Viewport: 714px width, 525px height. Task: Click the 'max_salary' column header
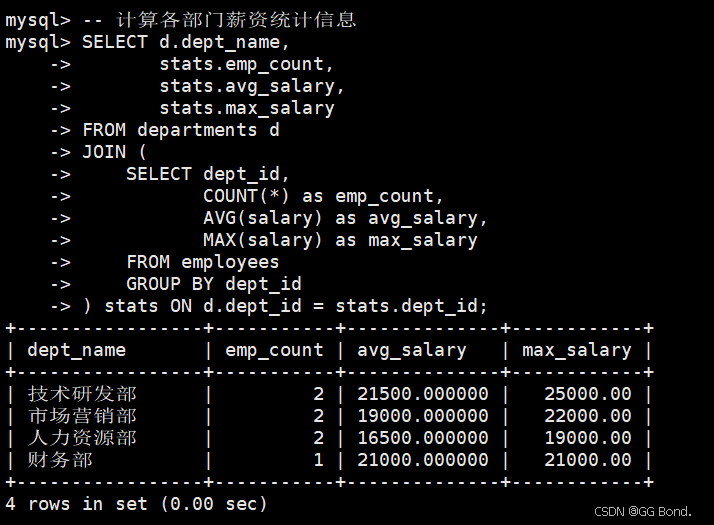pos(576,350)
